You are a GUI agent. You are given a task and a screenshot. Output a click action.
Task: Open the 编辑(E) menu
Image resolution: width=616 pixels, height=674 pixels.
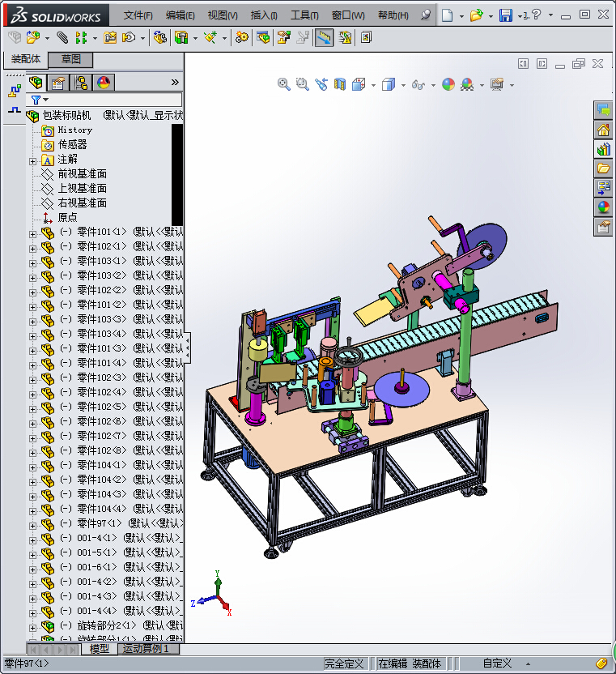(x=180, y=15)
